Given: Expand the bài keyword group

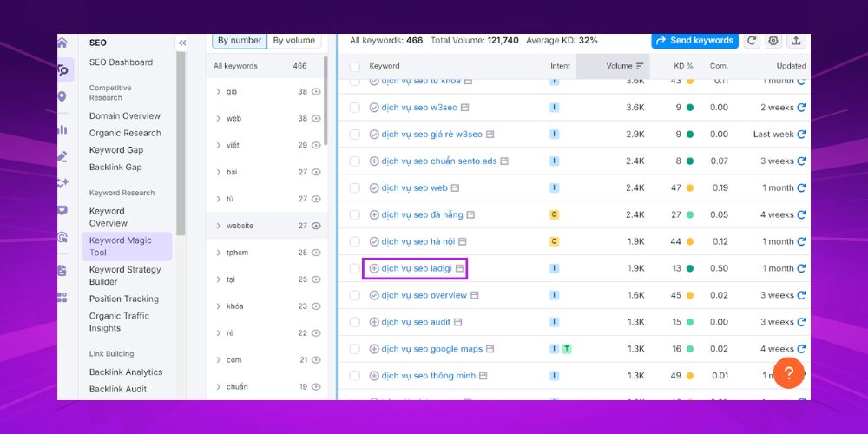Looking at the screenshot, I should pyautogui.click(x=219, y=172).
